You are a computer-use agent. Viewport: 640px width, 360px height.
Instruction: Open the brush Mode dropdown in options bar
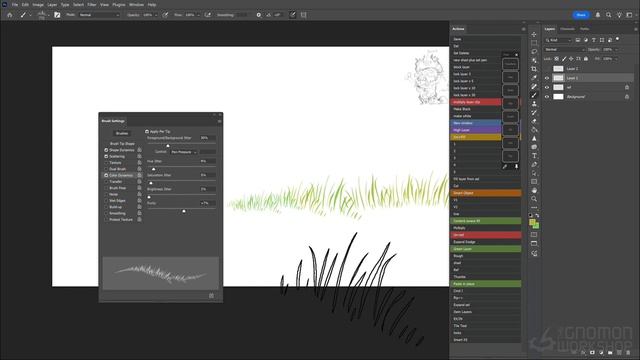tap(99, 15)
